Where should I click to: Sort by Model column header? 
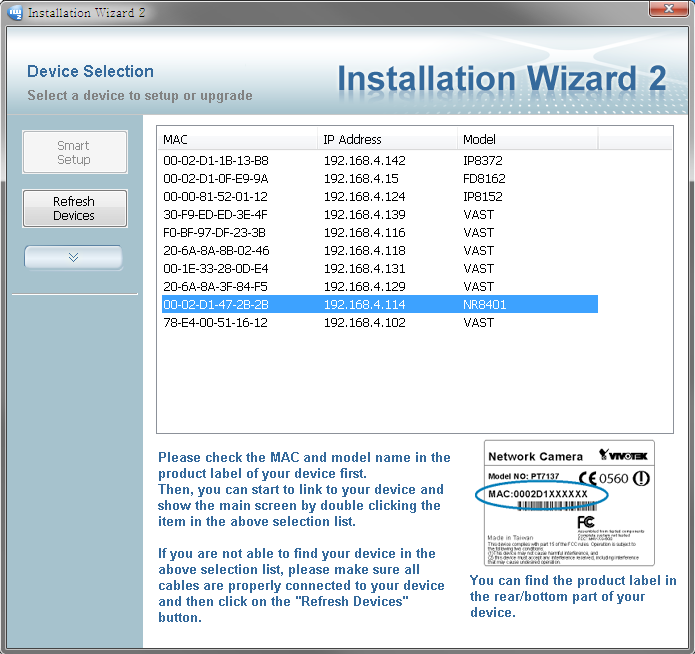tap(527, 140)
